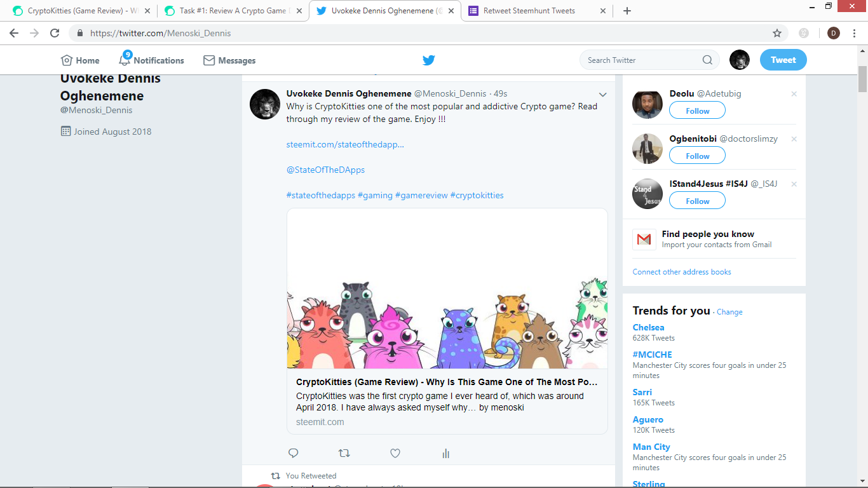Switch to the Task #1 Review A Crypto Game tab

click(232, 11)
